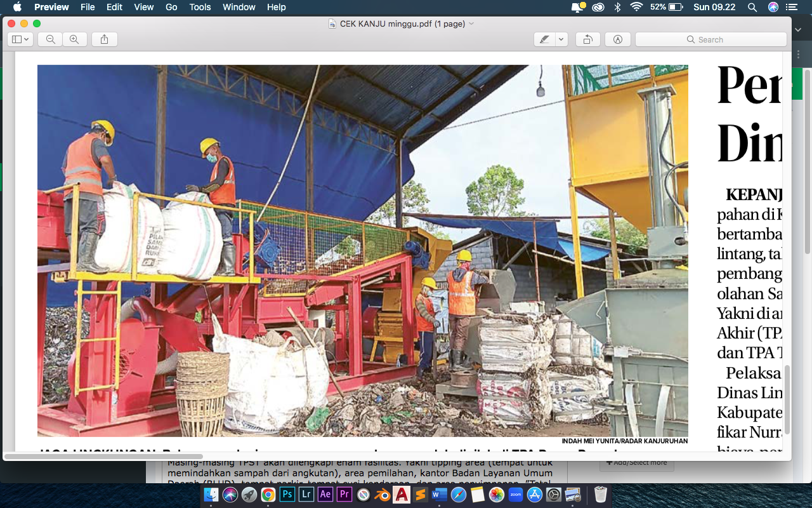
Task: Show the Markup toolbar
Action: point(617,39)
